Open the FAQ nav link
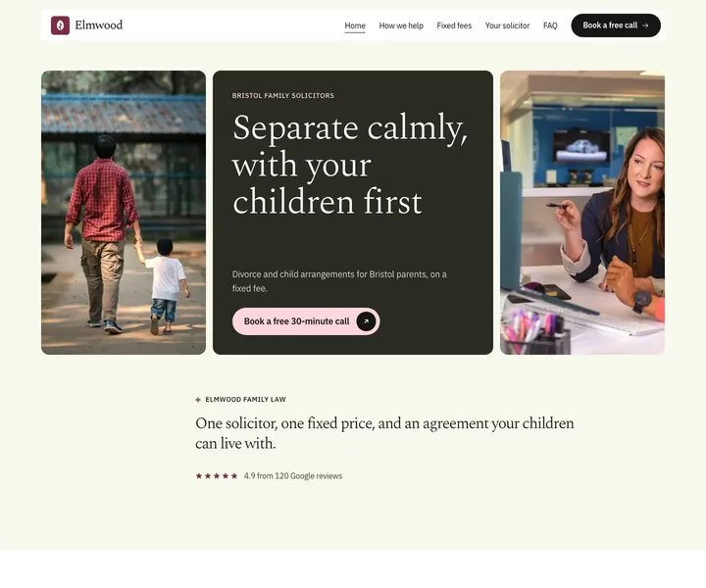This screenshot has height=588, width=706. (550, 25)
